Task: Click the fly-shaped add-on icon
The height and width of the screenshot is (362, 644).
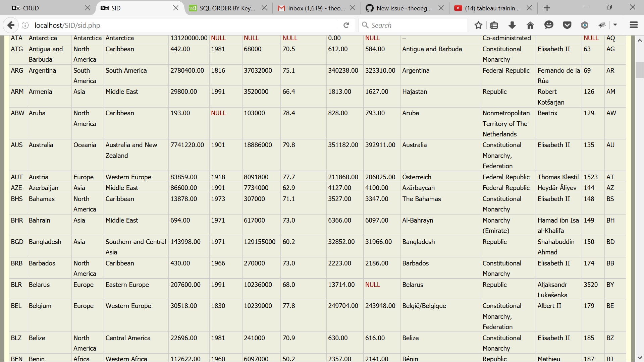Action: point(603,25)
